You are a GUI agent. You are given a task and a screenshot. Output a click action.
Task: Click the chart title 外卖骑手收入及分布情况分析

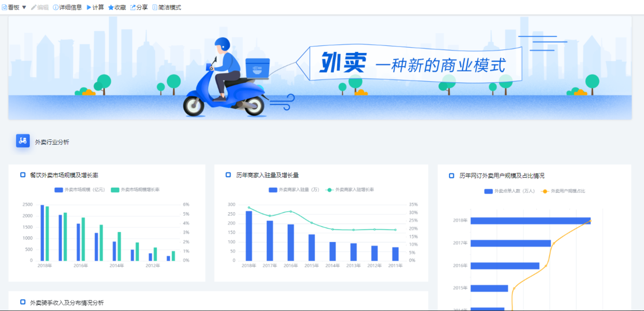click(x=67, y=303)
